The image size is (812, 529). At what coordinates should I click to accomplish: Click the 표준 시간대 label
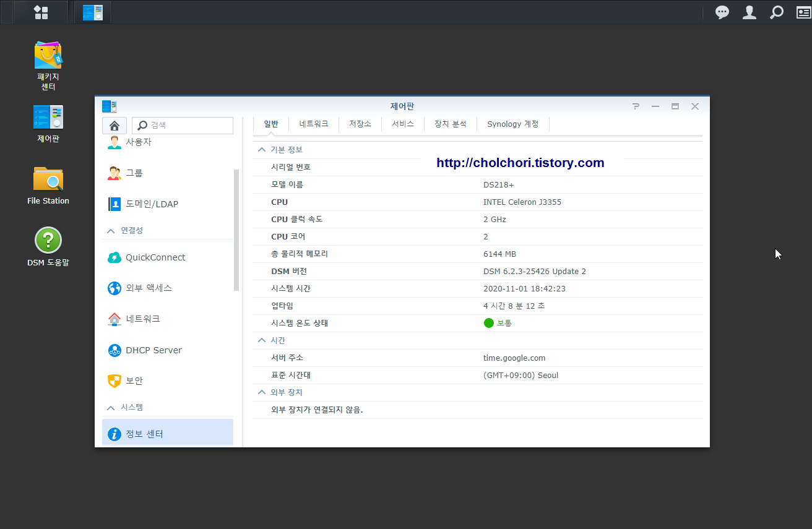point(291,376)
